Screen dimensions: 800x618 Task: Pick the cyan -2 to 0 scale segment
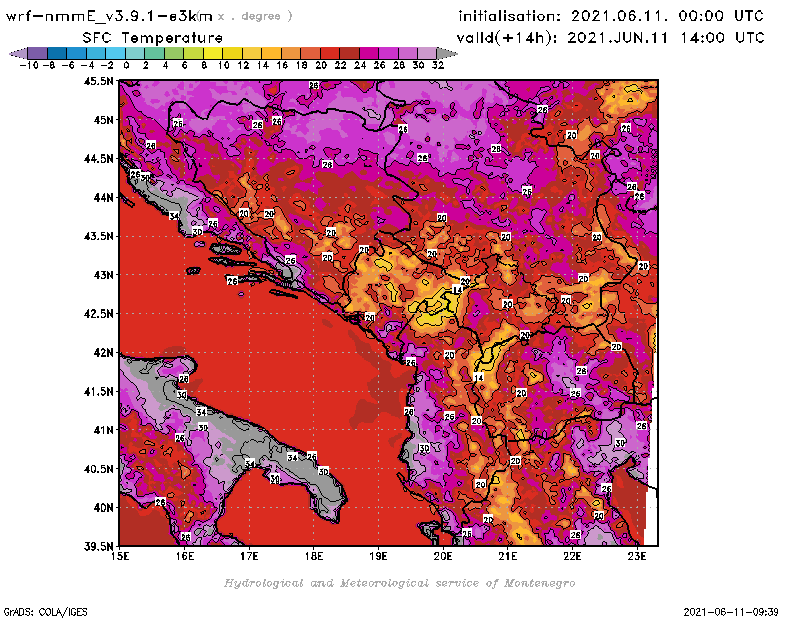pos(115,53)
